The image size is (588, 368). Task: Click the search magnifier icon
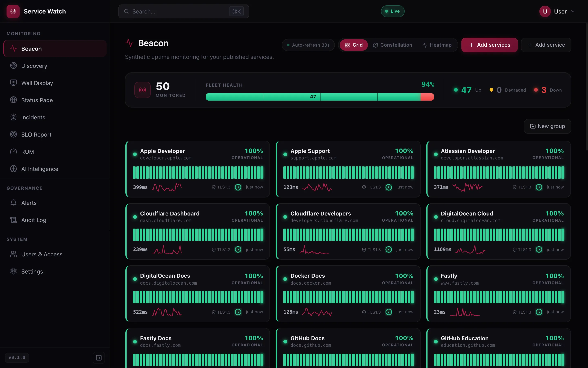pyautogui.click(x=126, y=11)
